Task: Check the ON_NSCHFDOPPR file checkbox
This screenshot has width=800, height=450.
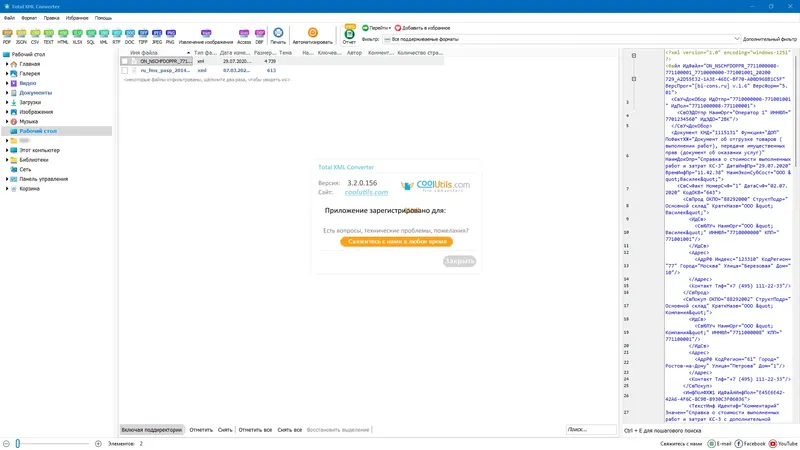Action: pos(124,61)
